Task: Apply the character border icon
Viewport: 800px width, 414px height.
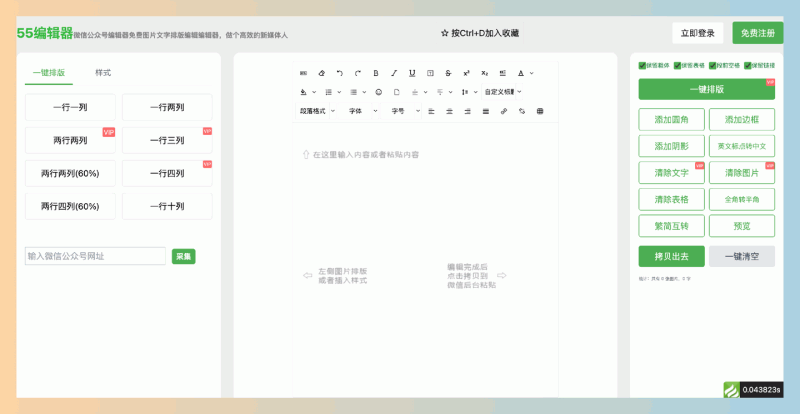Action: tap(430, 74)
